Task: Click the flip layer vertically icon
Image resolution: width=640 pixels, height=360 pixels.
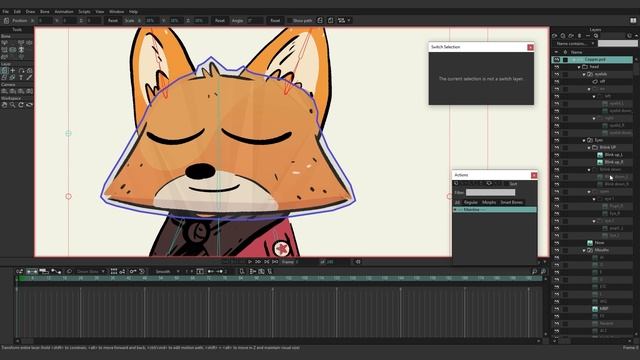Action: (x=330, y=20)
